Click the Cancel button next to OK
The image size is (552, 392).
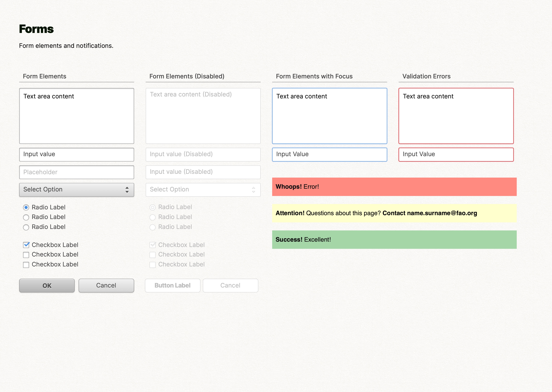point(106,286)
